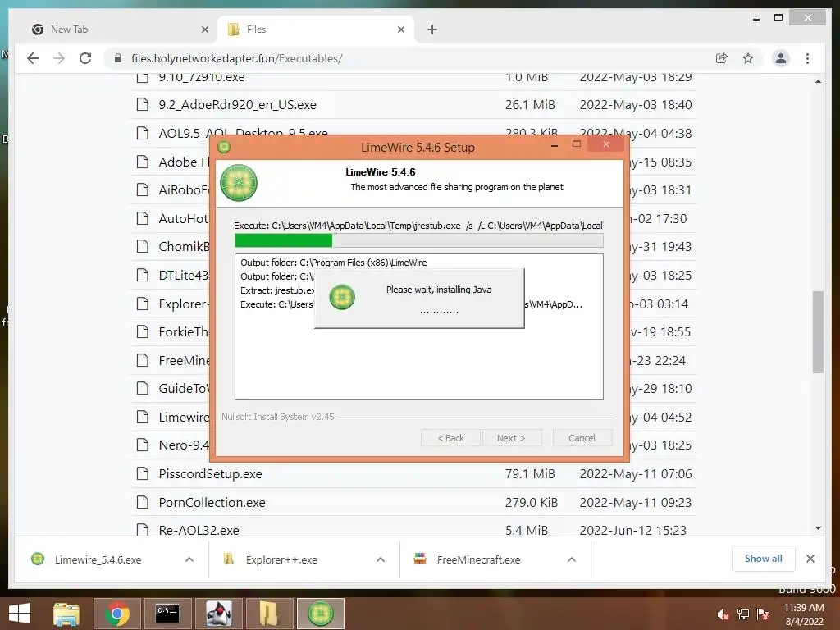
Task: Click 'Output folder: C:\Program Files (x86)\LimeWire' line
Action: pos(333,262)
